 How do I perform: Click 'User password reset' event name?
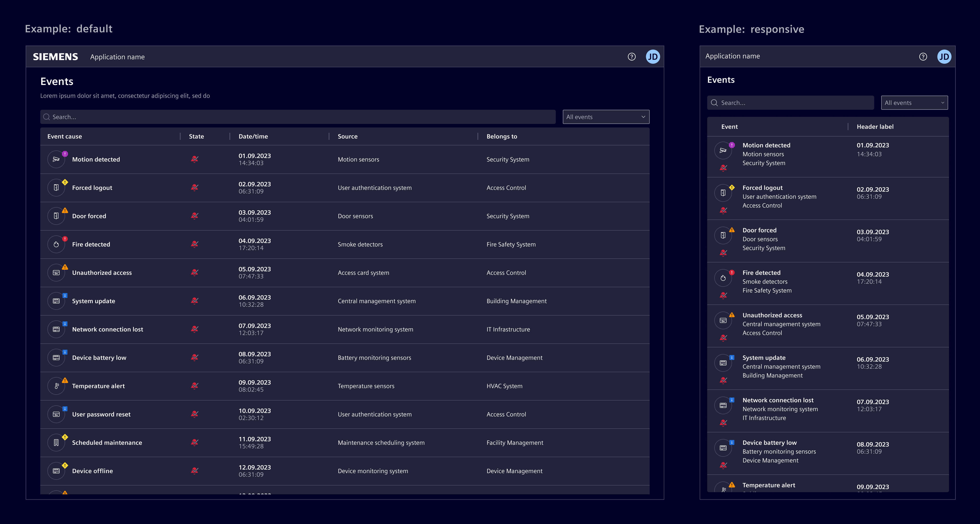101,414
